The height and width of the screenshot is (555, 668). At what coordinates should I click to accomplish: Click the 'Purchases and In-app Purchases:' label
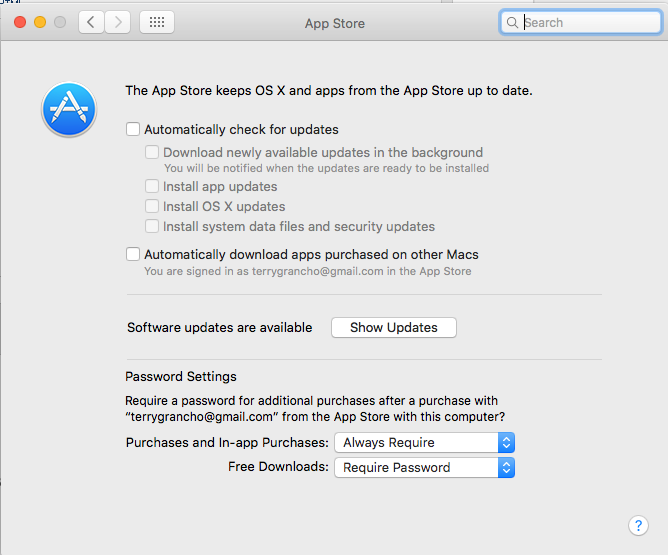(x=227, y=443)
